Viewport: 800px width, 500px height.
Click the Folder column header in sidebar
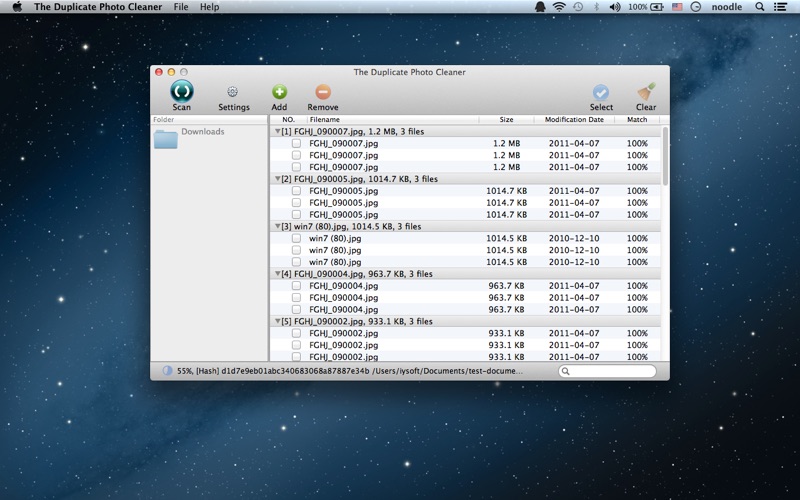pos(209,119)
